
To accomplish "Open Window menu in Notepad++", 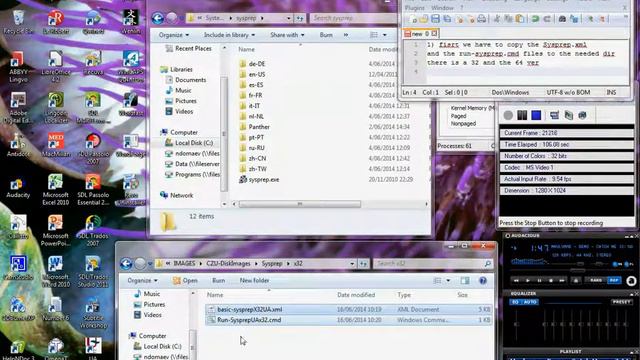I will click(442, 8).
